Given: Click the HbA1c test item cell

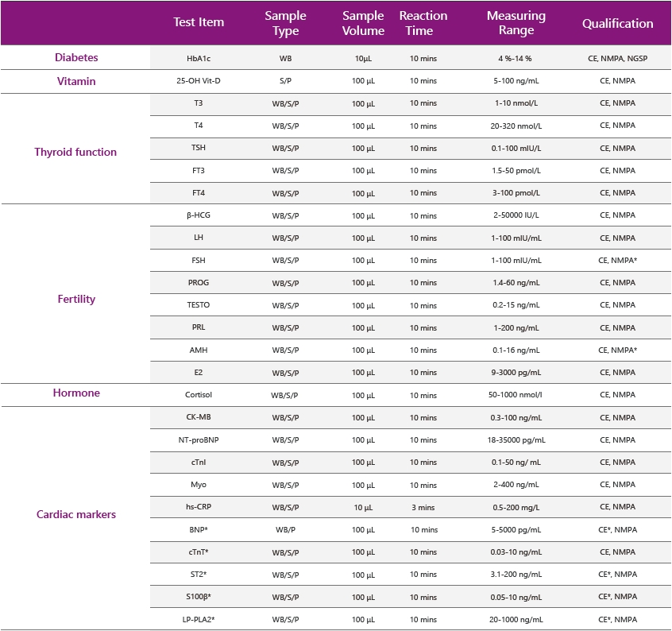Looking at the screenshot, I should click(199, 59).
